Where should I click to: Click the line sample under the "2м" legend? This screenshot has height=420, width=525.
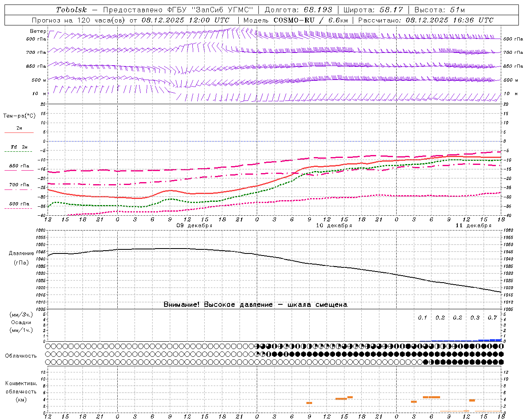coord(19,133)
